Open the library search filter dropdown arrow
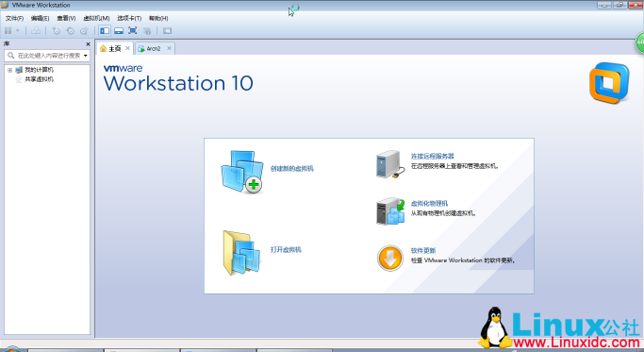644x352 pixels. 86,56
